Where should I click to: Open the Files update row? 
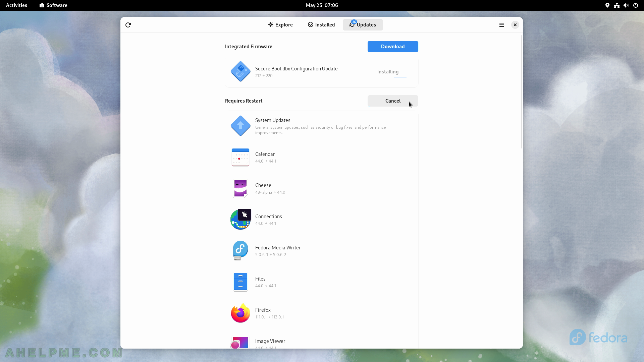coord(322,282)
